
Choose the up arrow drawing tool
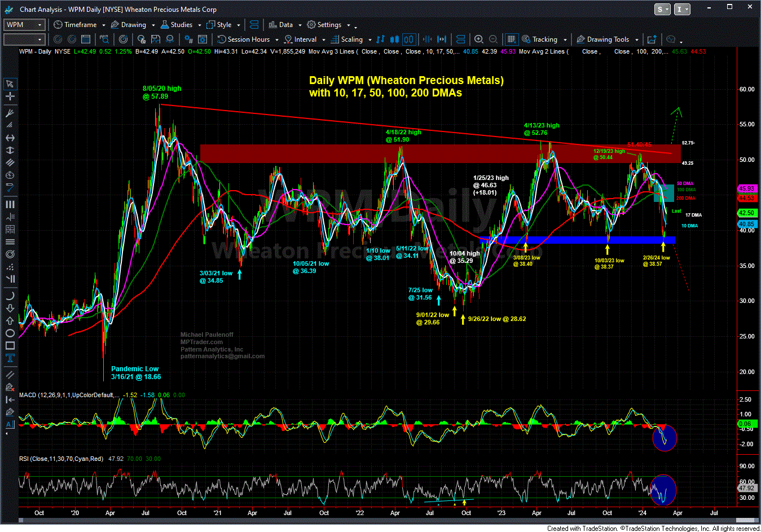(10, 320)
